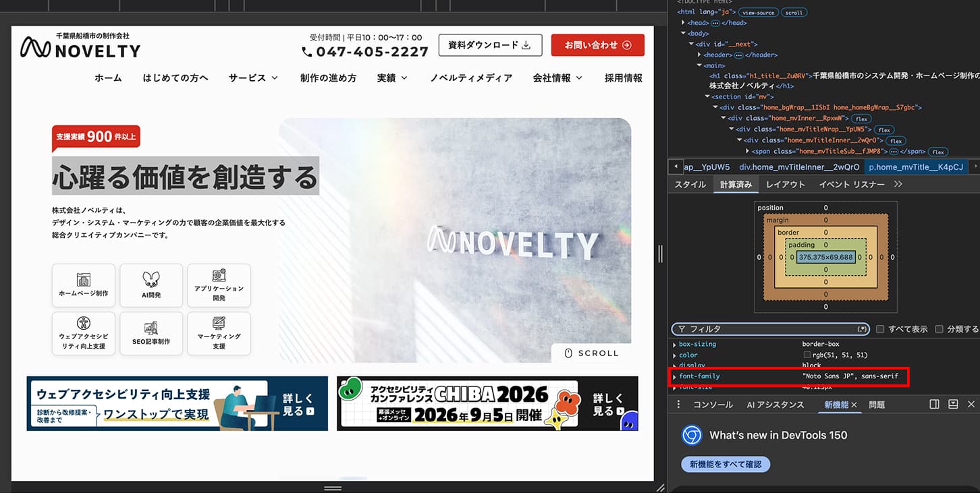This screenshot has height=497, width=980.
Task: Open the イベント リスナー tab
Action: (851, 185)
